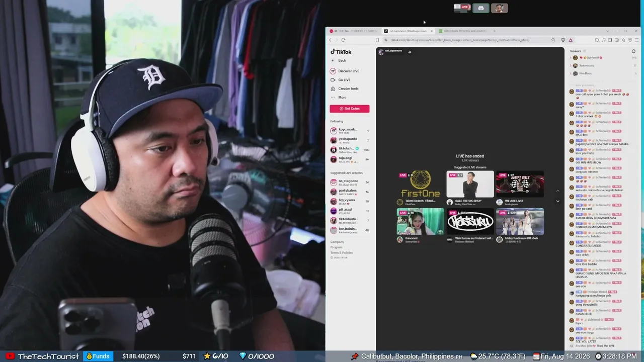Show next suggested streams with down chevron
The width and height of the screenshot is (644, 362).
(557, 201)
